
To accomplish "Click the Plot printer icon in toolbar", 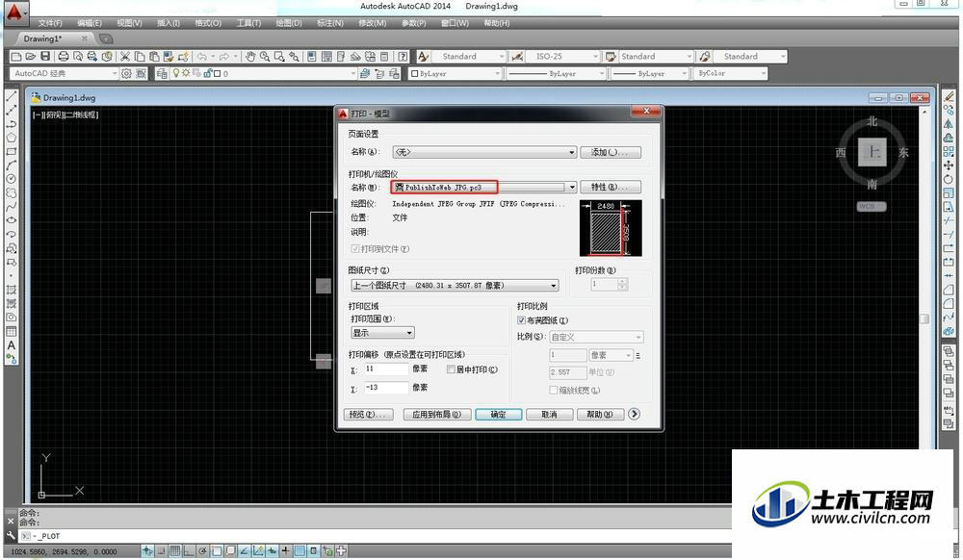I will click(x=64, y=57).
